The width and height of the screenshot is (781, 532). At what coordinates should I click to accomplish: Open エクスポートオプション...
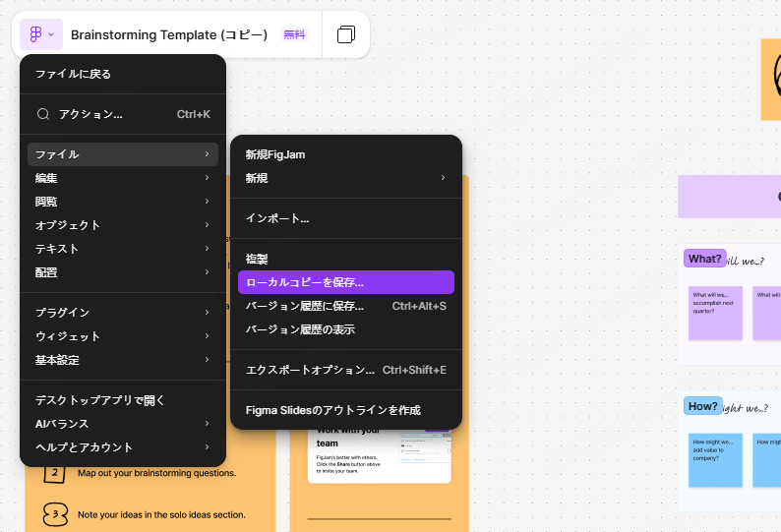(346, 370)
